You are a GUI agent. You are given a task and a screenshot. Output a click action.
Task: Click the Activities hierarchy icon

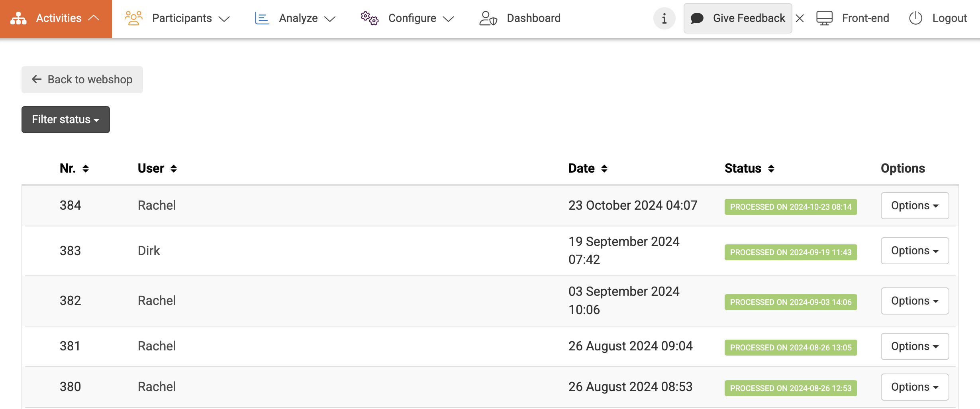coord(18,18)
